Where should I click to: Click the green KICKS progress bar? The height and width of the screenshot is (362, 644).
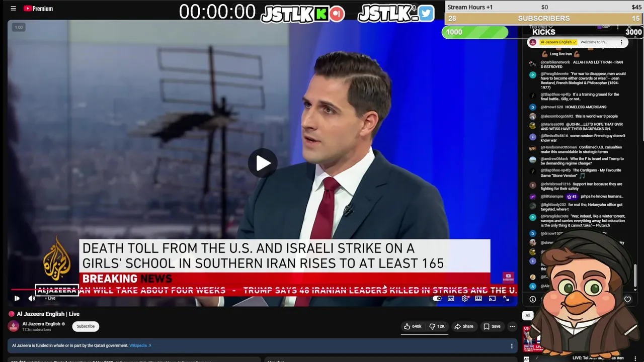pos(475,32)
